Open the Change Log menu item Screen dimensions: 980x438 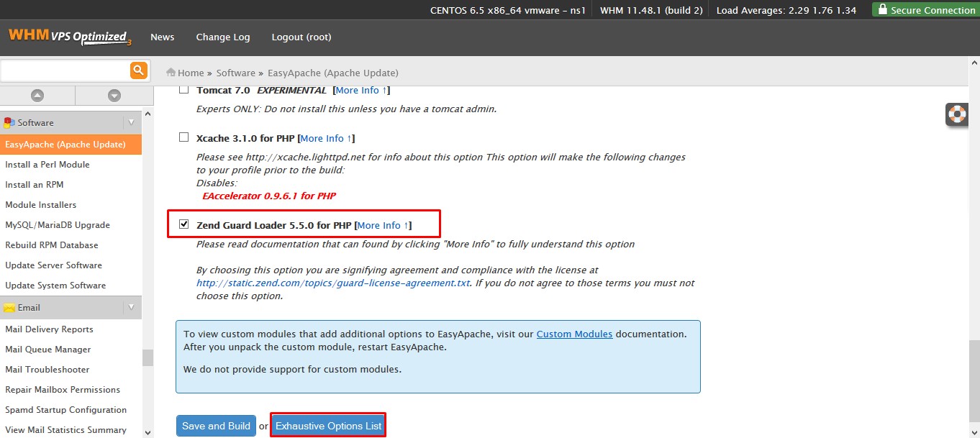coord(223,37)
